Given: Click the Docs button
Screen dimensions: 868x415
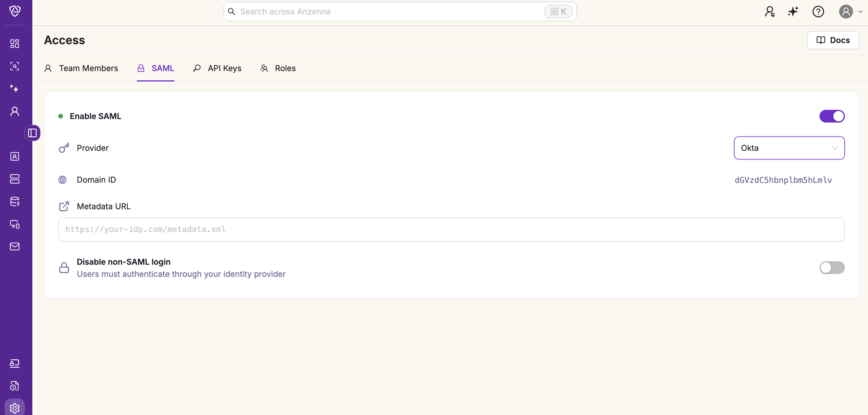Looking at the screenshot, I should pos(832,40).
